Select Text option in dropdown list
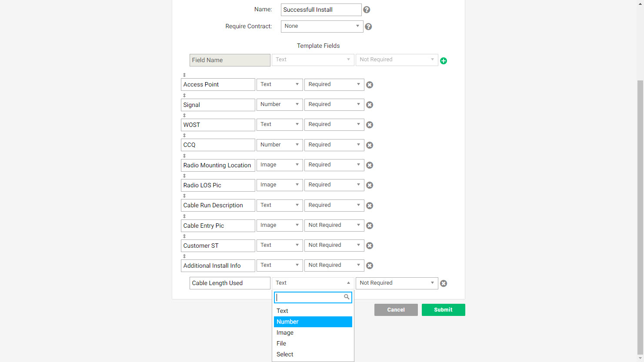Image resolution: width=644 pixels, height=362 pixels. [313, 311]
